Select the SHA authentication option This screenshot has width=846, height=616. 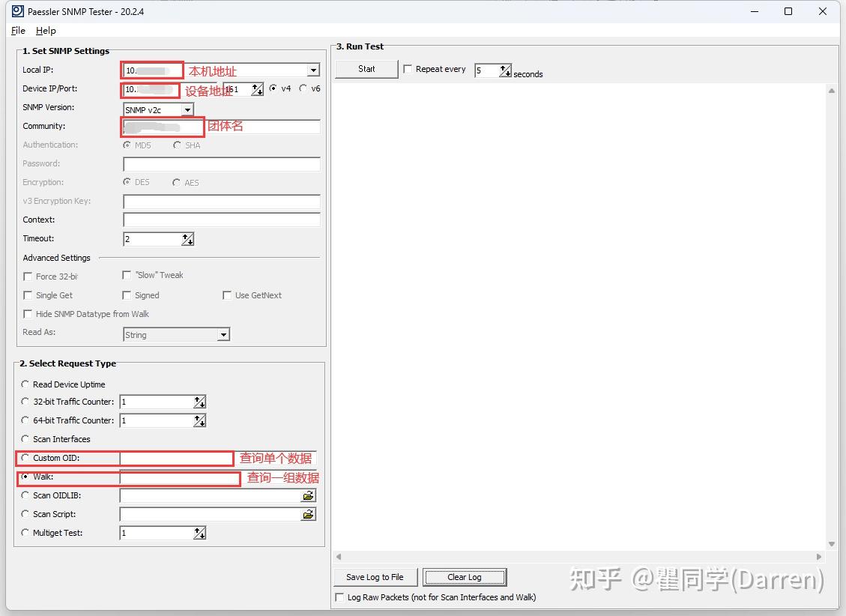coord(177,145)
